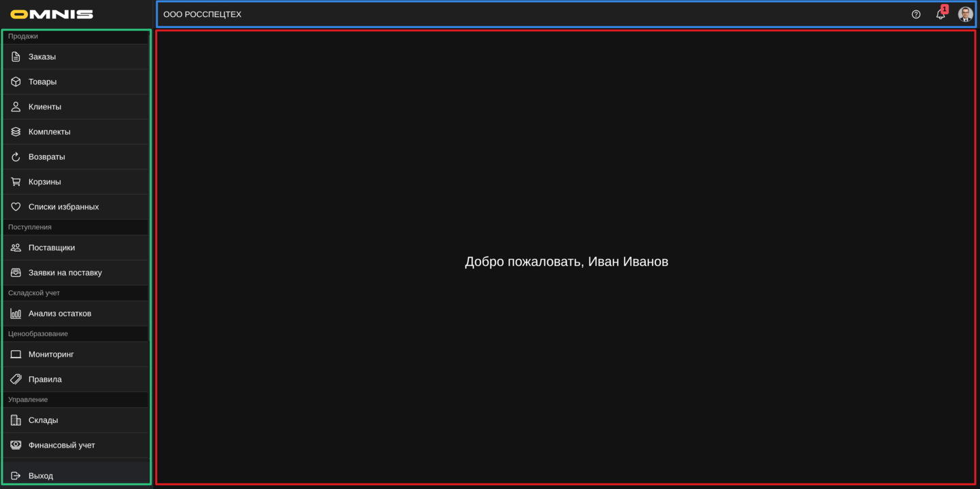
Task: Open Списки избранных heart icon
Action: point(16,207)
